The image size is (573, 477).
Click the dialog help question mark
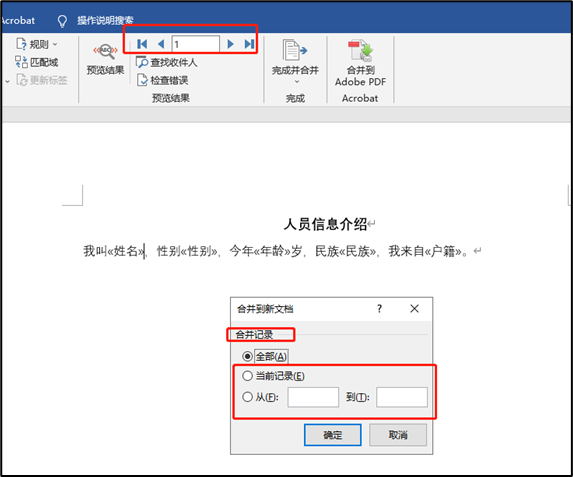click(379, 309)
